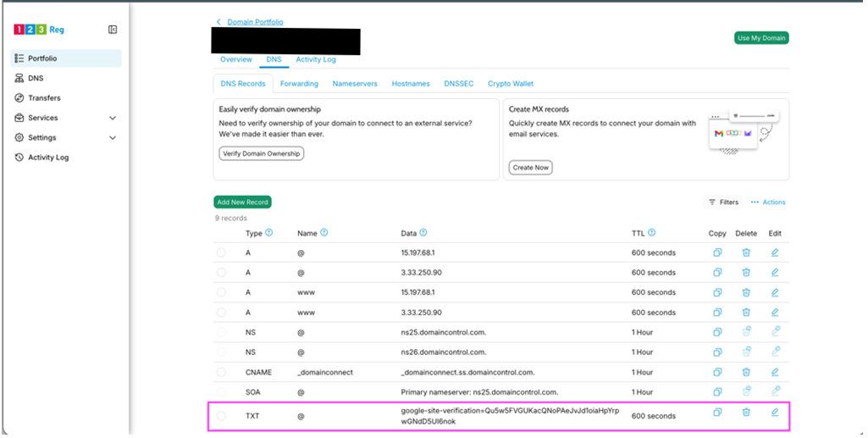Image resolution: width=868 pixels, height=438 pixels.
Task: Click the google-site-verification data text
Action: [510, 417]
